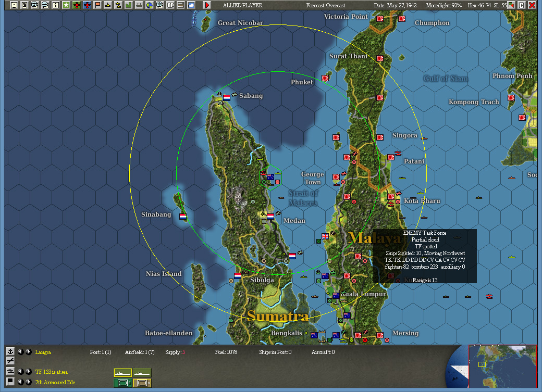Select the Dutch flag base at Sabang

click(227, 97)
